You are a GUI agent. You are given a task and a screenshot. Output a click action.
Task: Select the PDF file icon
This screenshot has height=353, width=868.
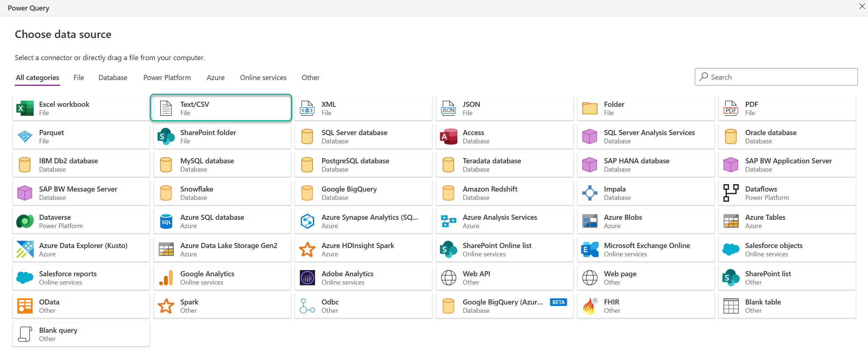[x=731, y=108]
